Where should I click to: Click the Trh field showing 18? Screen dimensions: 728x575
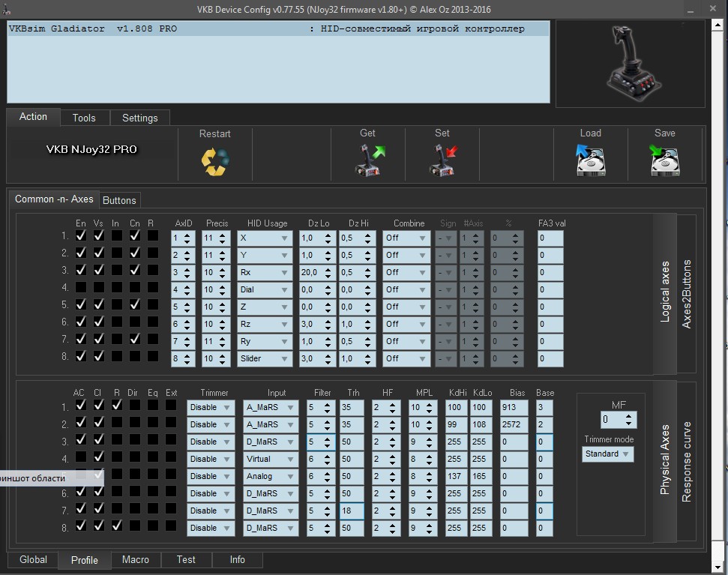352,511
